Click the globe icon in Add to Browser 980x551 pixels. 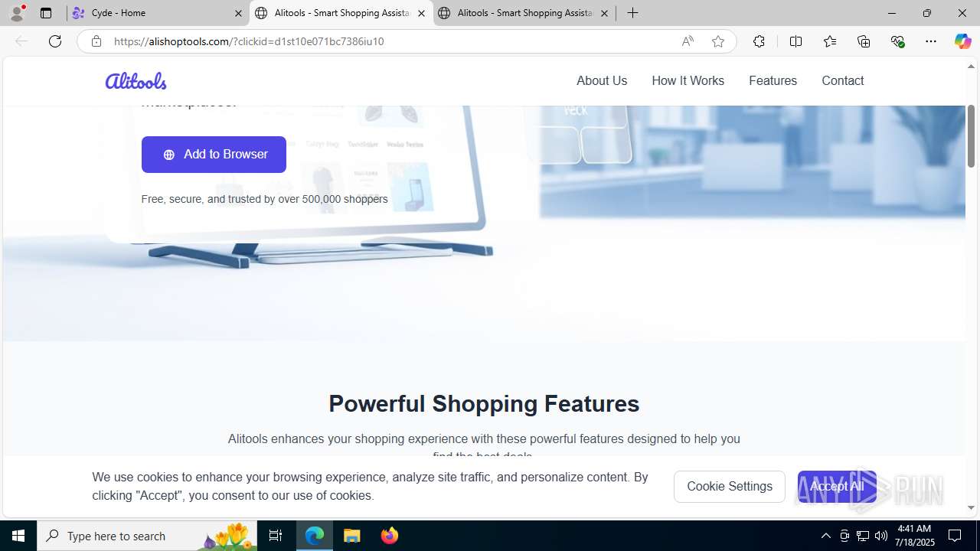point(169,155)
